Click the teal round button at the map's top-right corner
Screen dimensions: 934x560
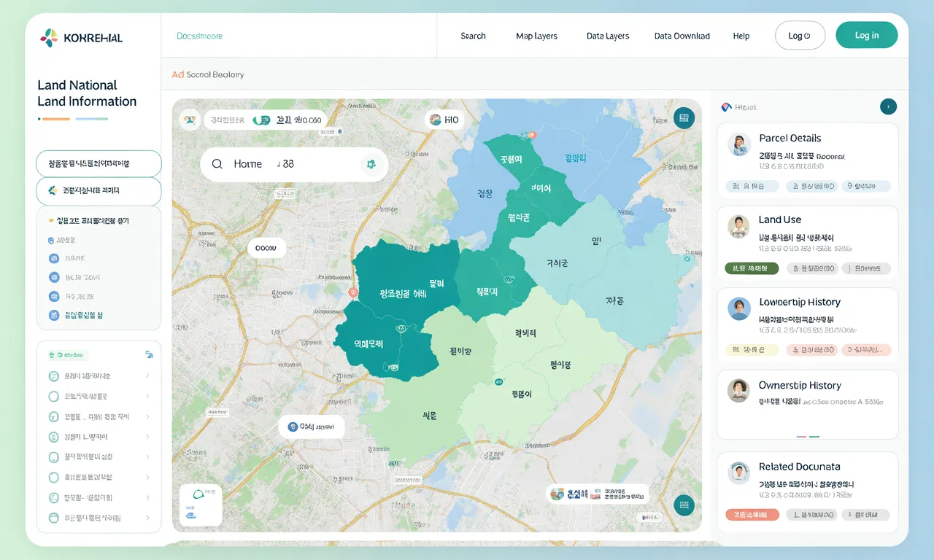(x=683, y=118)
